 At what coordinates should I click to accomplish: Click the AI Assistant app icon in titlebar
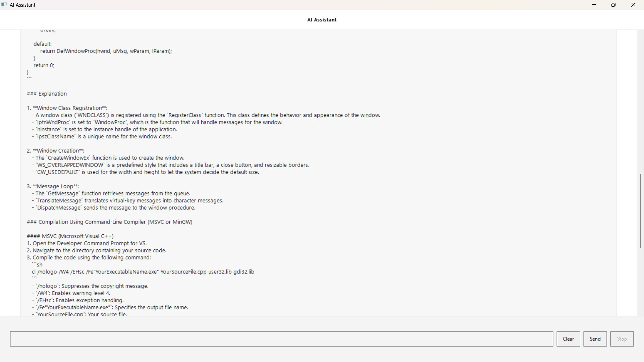(4, 5)
